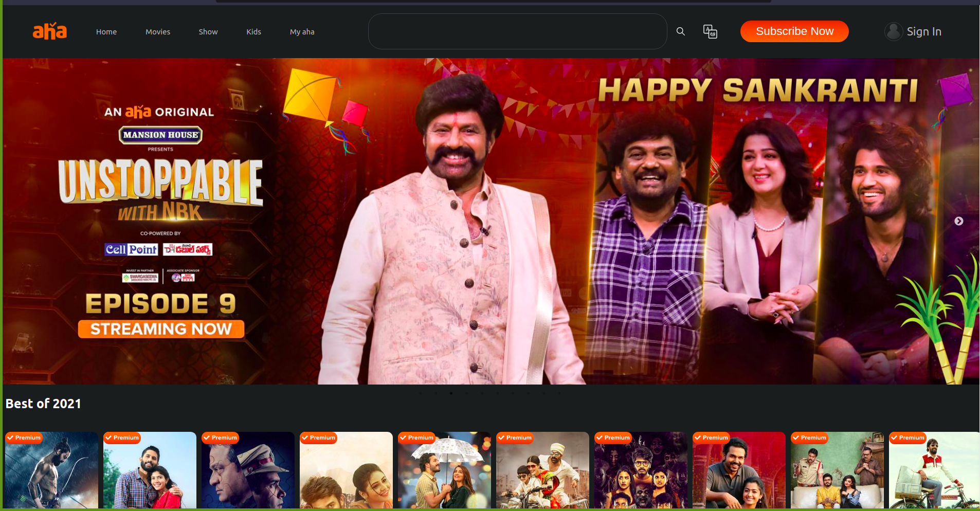Viewport: 980px width, 511px height.
Task: Click the user avatar icon beside Sign In
Action: 893,31
